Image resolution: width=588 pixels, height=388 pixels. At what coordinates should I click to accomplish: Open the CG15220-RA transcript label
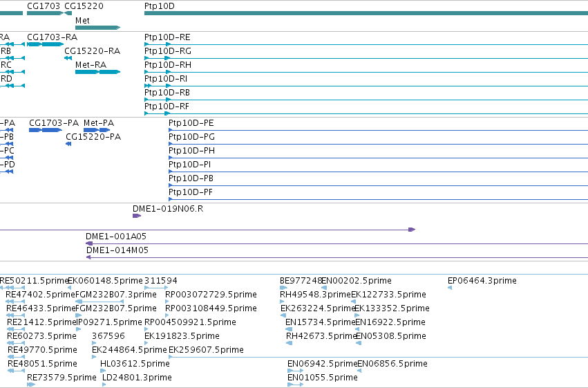(x=93, y=51)
